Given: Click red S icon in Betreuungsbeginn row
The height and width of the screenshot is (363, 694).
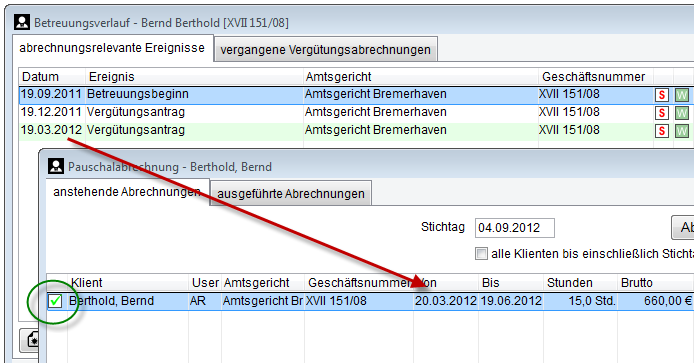Looking at the screenshot, I should [662, 95].
